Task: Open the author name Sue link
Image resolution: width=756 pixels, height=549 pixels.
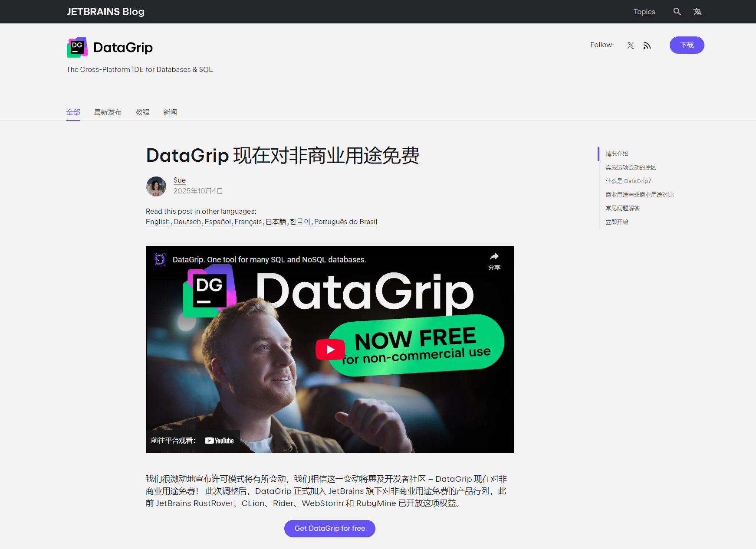Action: point(180,180)
